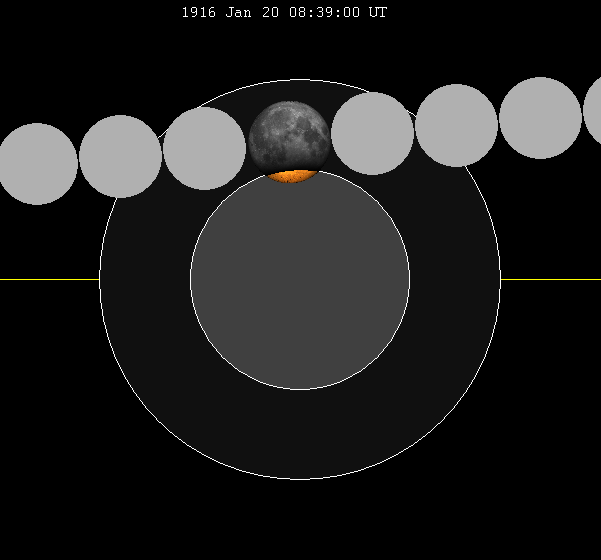This screenshot has height=560, width=601.
Task: Click the ecliptic line segment on the left
Action: coord(49,280)
